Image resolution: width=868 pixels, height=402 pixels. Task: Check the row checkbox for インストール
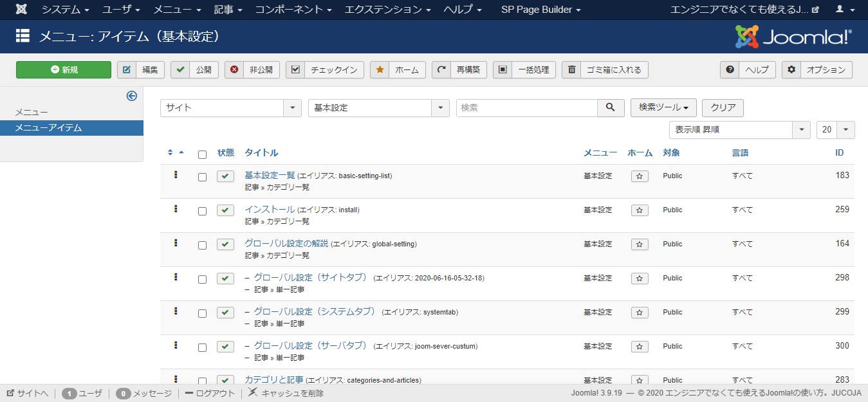tap(201, 210)
